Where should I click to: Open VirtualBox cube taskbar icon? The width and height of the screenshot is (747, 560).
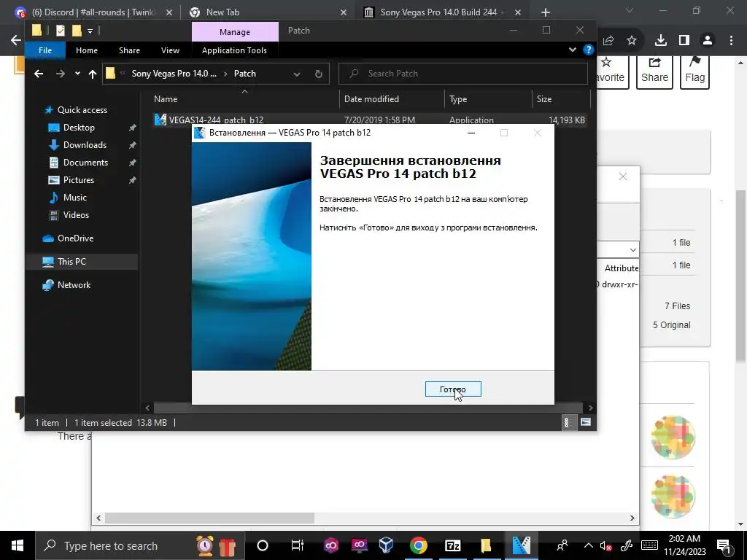pyautogui.click(x=386, y=545)
